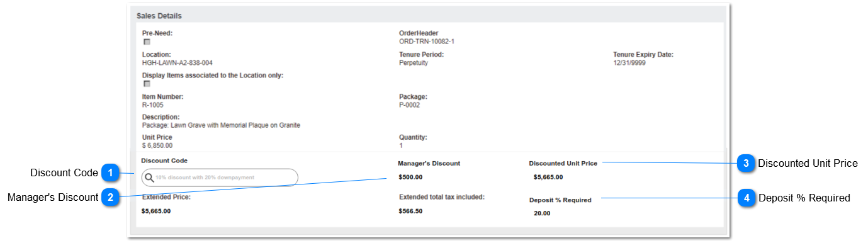Click unit price $ 6,850.00
868x243 pixels.
pyautogui.click(x=157, y=145)
